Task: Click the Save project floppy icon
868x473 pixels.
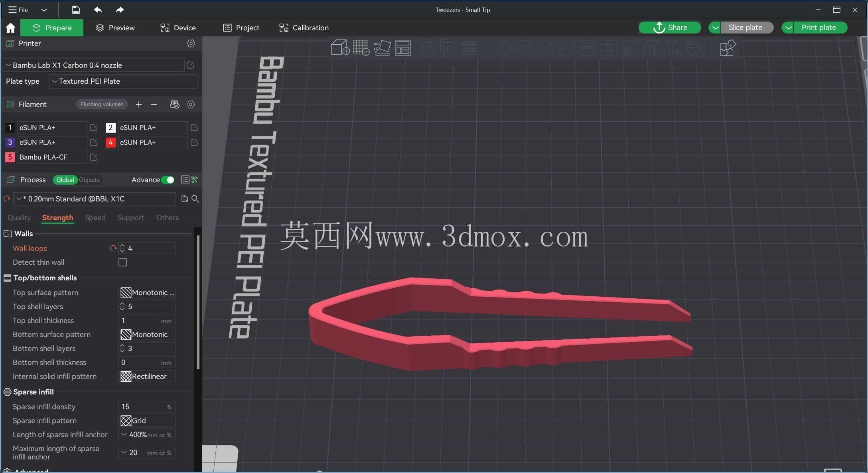Action: pos(76,10)
